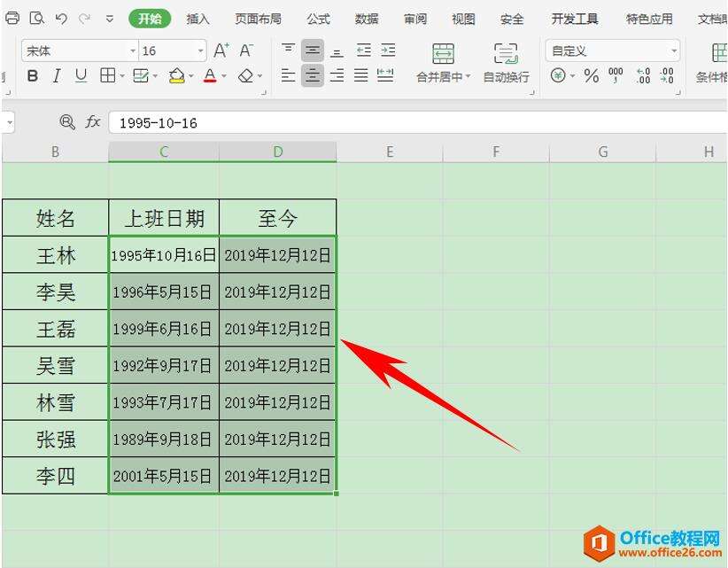The width and height of the screenshot is (728, 568).
Task: Toggle top align for selected cells
Action: pos(288,48)
